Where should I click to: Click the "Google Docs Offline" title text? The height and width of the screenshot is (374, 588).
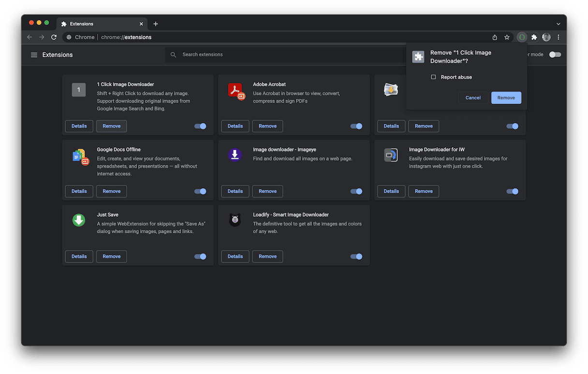[118, 150]
